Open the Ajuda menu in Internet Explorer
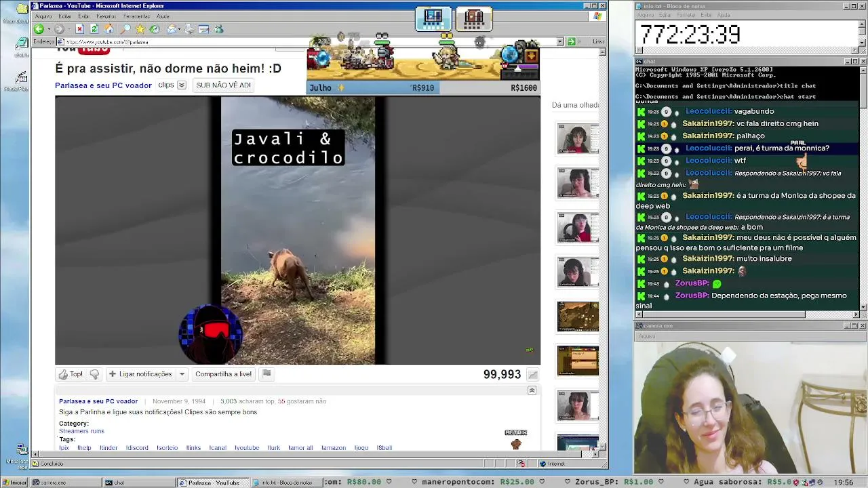Image resolution: width=868 pixels, height=488 pixels. tap(163, 16)
